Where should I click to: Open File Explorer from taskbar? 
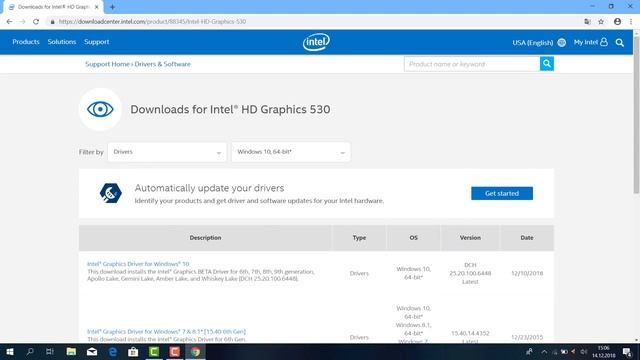(71, 352)
